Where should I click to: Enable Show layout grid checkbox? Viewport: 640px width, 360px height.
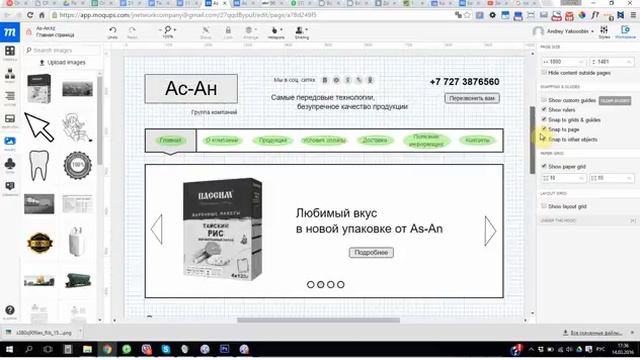point(544,207)
